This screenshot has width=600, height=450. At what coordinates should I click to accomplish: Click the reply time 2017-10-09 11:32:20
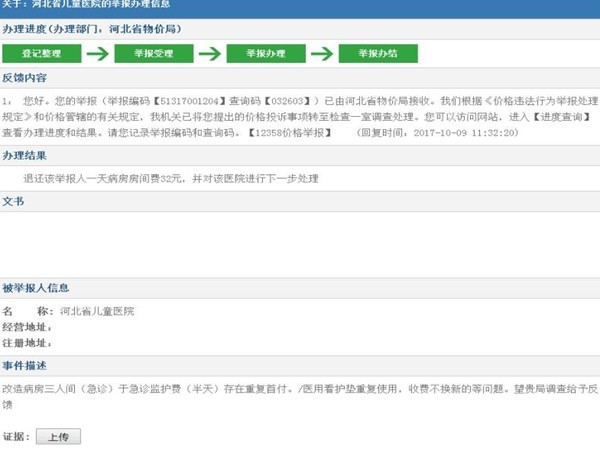pos(466,133)
